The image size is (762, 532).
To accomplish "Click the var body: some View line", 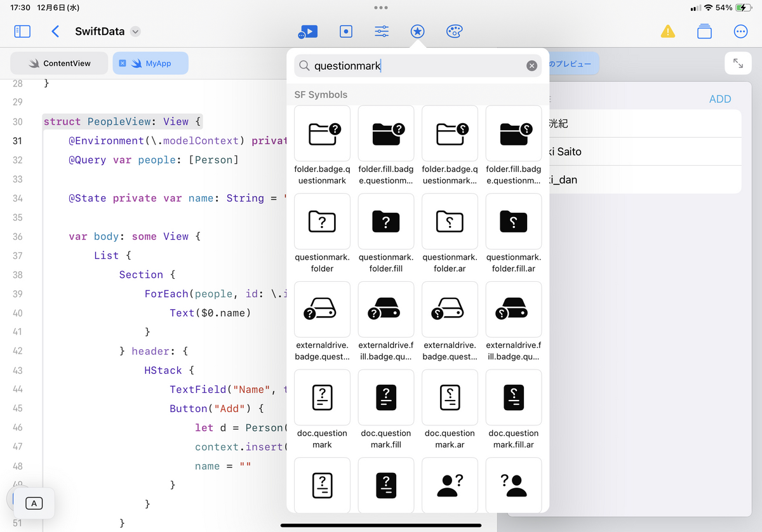I will [135, 236].
